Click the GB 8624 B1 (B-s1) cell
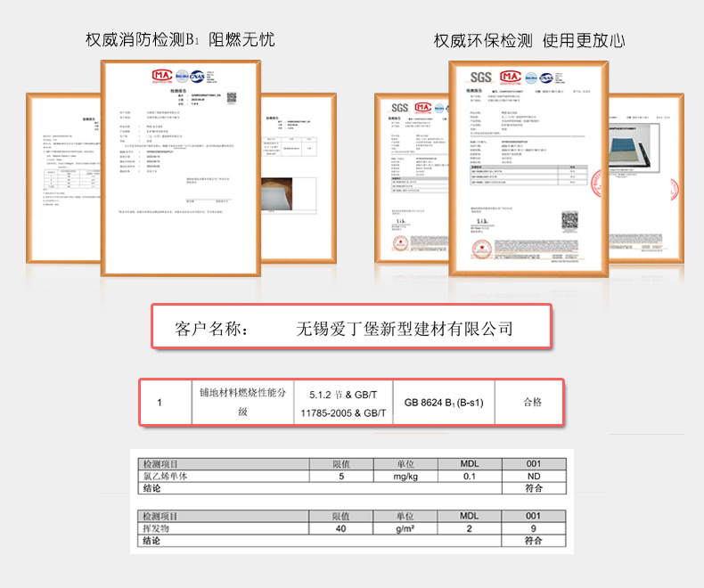 [443, 402]
